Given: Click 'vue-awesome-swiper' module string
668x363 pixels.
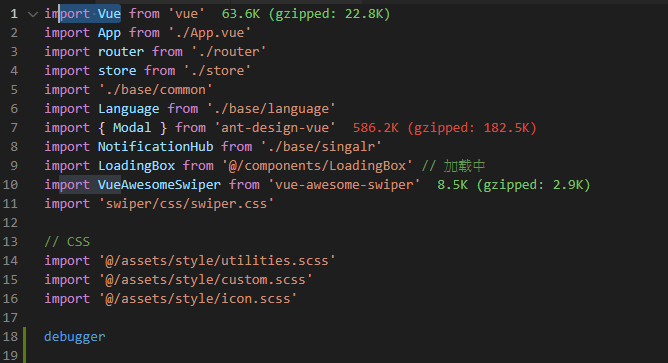Looking at the screenshot, I should pos(344,184).
